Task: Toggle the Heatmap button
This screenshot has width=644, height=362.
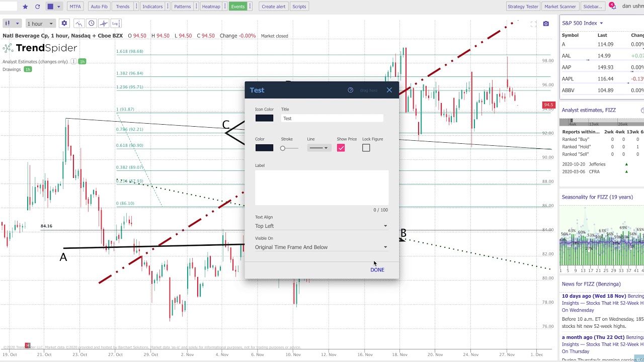Action: coord(211,7)
